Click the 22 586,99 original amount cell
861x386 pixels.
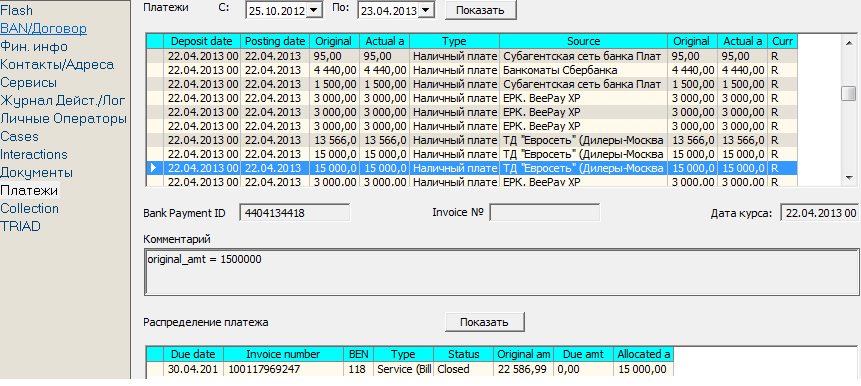tap(523, 369)
